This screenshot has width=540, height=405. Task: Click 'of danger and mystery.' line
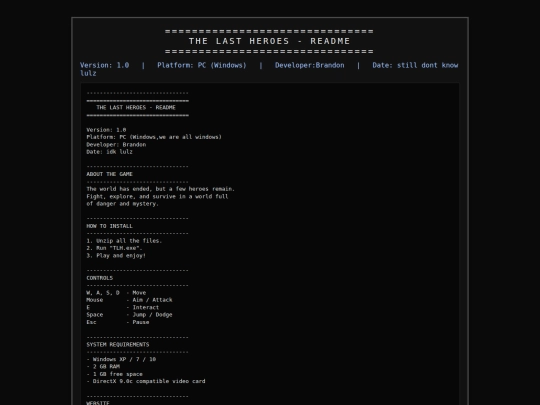point(122,204)
